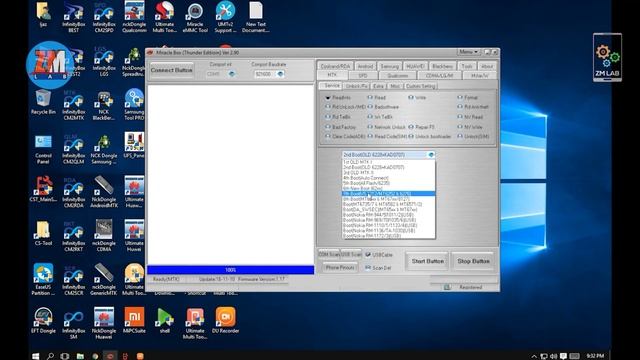Screen dimensions: 640x360
Task: Click the 9:32 PM taskbar clock
Action: [x=595, y=356]
